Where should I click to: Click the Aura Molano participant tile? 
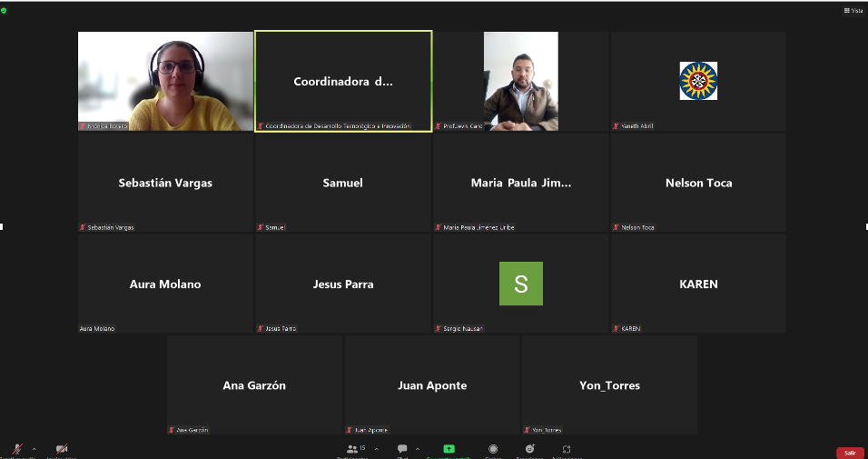[165, 284]
